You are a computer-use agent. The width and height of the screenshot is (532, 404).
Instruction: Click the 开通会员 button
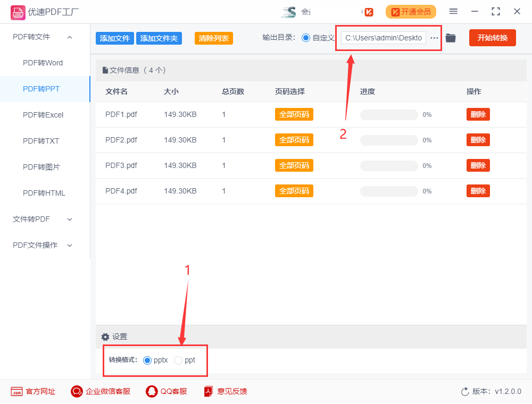[x=411, y=12]
